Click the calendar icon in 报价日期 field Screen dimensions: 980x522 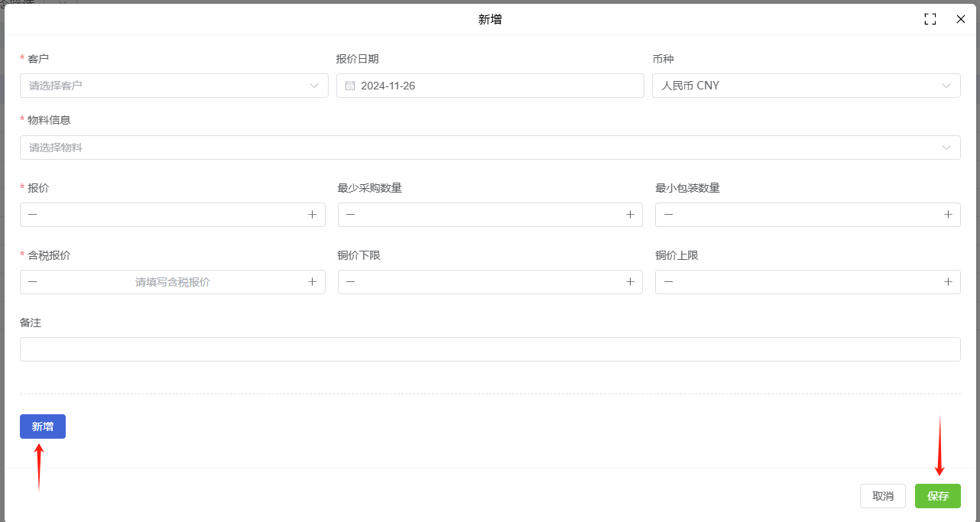point(350,86)
